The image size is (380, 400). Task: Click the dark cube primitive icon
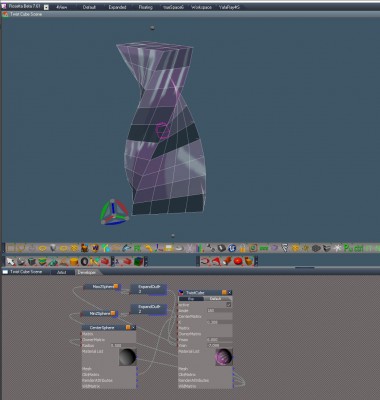32,261
